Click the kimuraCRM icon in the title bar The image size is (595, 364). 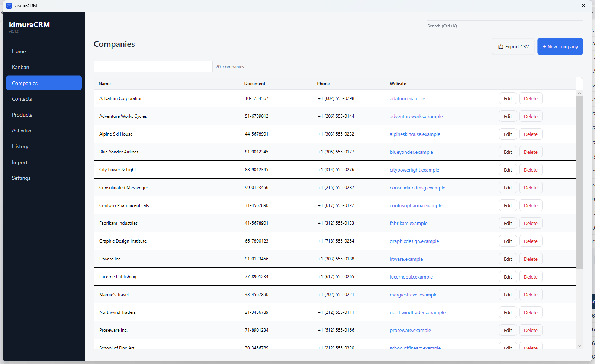point(9,6)
